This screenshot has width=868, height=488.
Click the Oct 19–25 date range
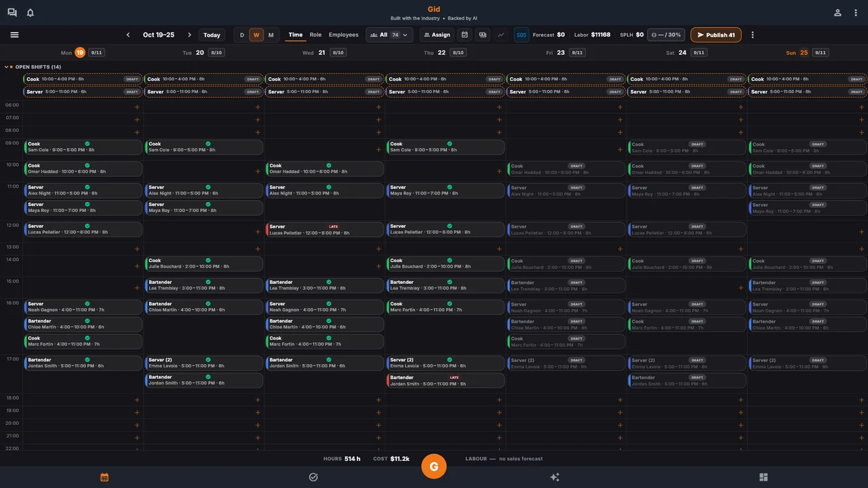coord(159,35)
